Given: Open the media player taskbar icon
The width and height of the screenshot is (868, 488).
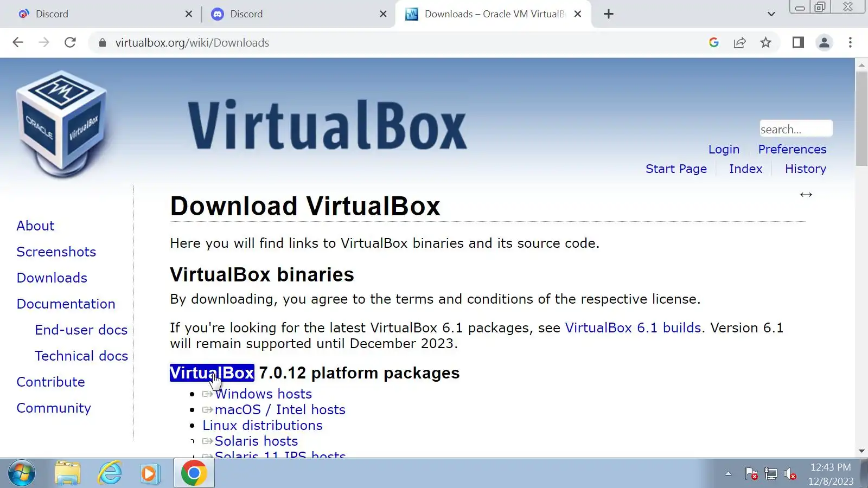Looking at the screenshot, I should (x=150, y=473).
